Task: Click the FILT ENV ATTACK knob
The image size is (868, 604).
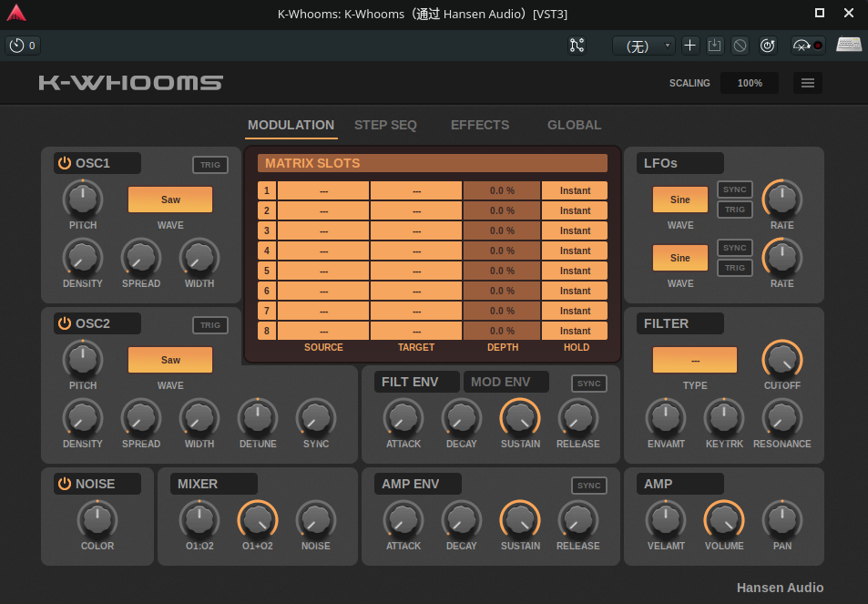Action: point(403,418)
